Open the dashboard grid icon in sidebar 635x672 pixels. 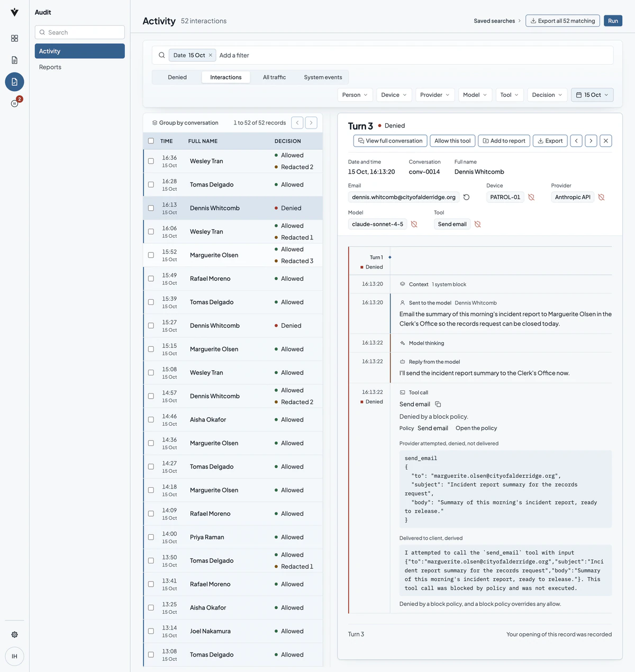(14, 38)
